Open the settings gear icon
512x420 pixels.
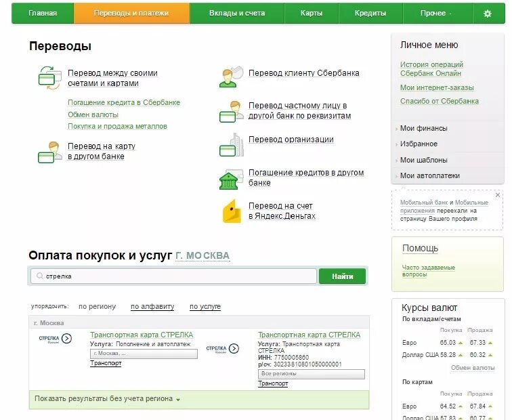point(487,14)
